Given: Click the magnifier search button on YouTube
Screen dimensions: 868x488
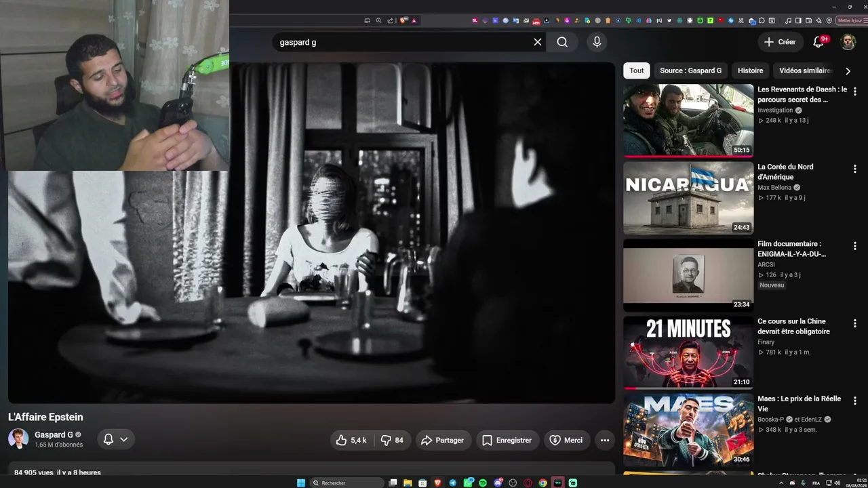Looking at the screenshot, I should [x=562, y=42].
